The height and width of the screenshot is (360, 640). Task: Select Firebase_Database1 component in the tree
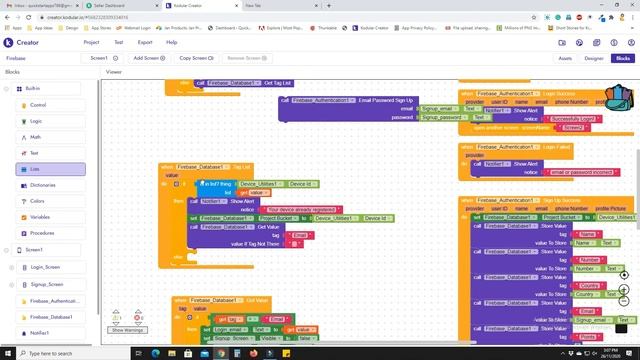[50, 317]
